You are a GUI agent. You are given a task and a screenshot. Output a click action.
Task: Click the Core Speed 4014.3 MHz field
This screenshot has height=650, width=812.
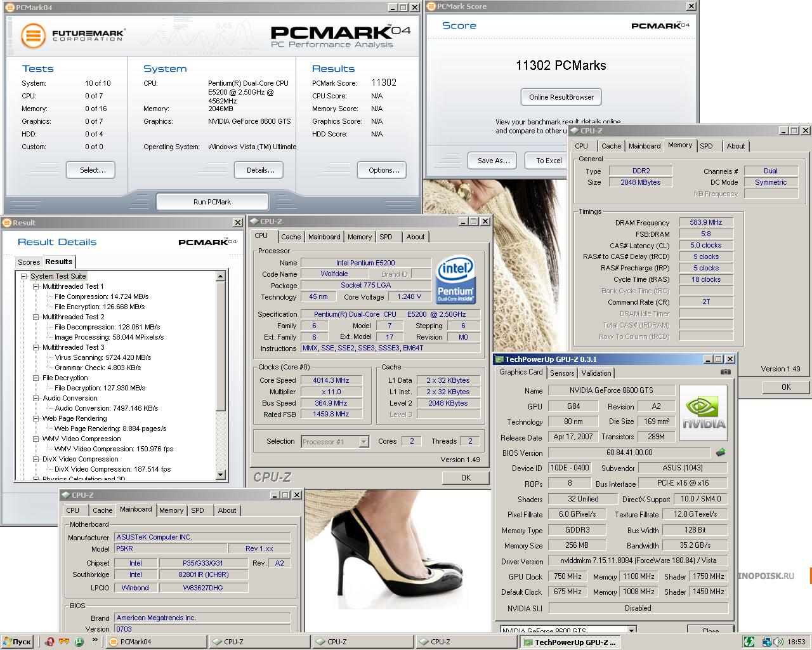coord(331,380)
